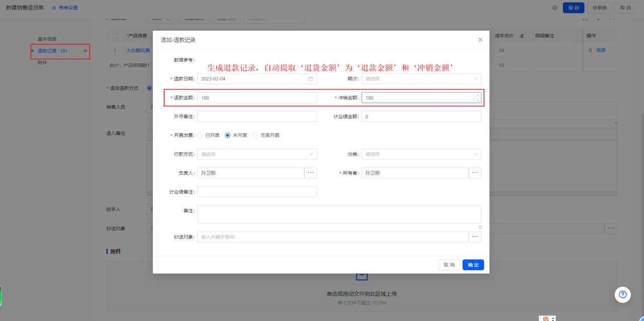The image size is (644, 321).
Task: Open 概要 link in 操作 column
Action: pos(601,50)
